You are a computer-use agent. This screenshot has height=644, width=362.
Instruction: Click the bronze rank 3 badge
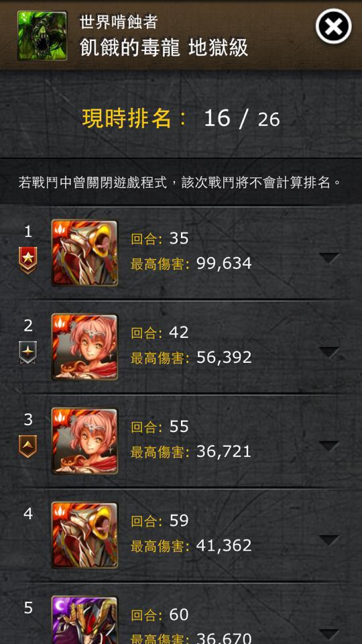[x=28, y=447]
